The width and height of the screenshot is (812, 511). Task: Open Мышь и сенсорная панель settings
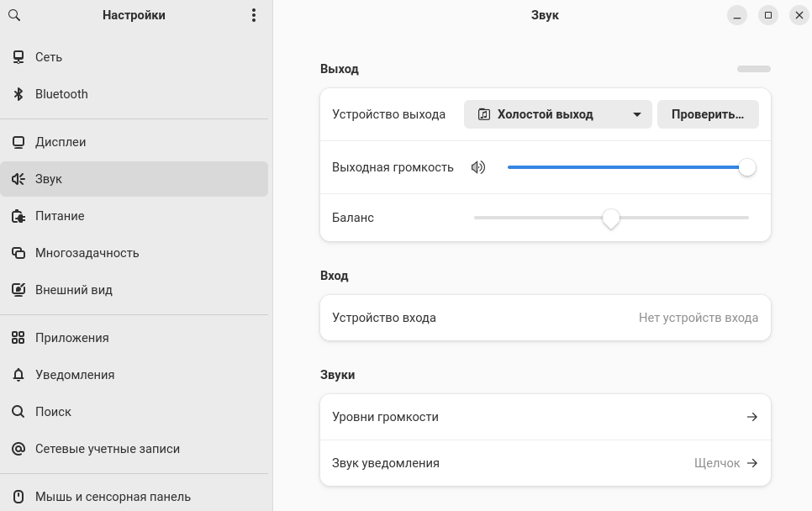point(113,497)
